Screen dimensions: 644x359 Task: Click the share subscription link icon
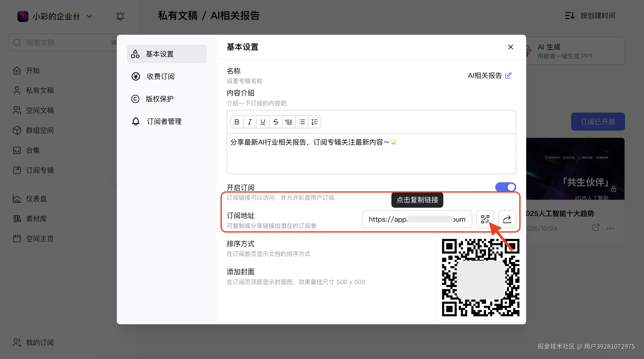click(507, 219)
